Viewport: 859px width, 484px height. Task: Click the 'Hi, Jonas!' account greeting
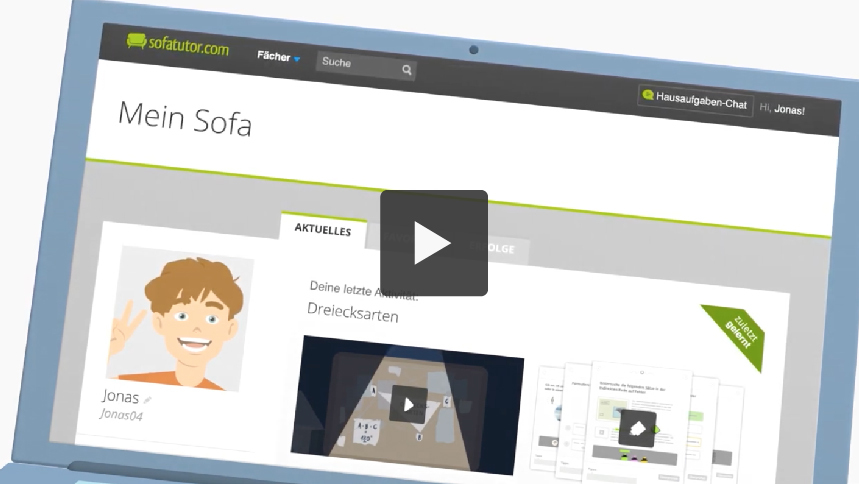tap(782, 109)
